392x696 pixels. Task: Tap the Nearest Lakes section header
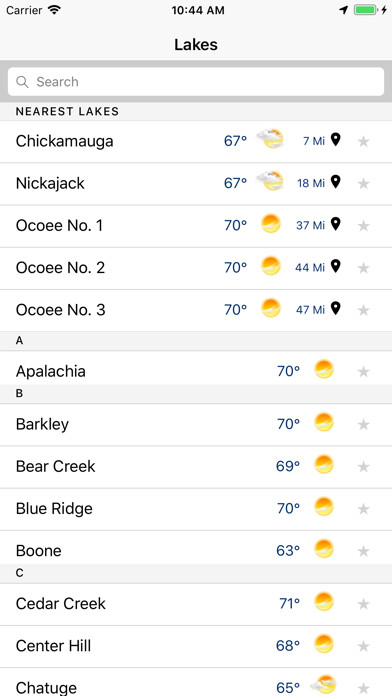click(x=196, y=111)
